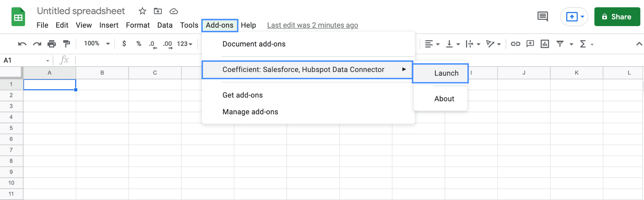Open the Name box dropdown

[47, 60]
